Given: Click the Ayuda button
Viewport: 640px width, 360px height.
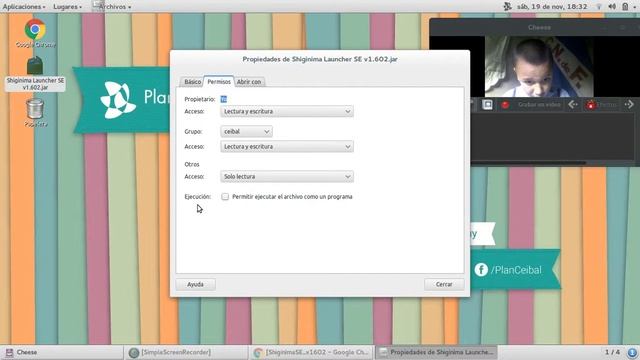Looking at the screenshot, I should point(196,284).
